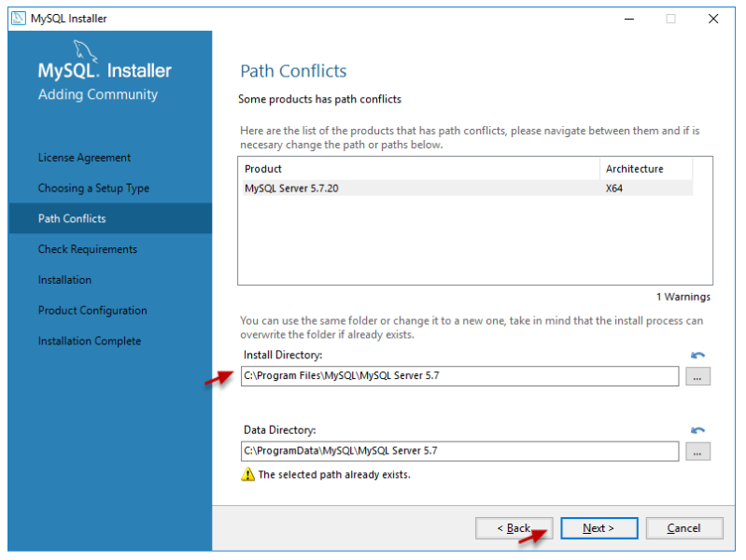This screenshot has width=746, height=560.
Task: Click the 1 Warnings label
Action: coord(683,297)
